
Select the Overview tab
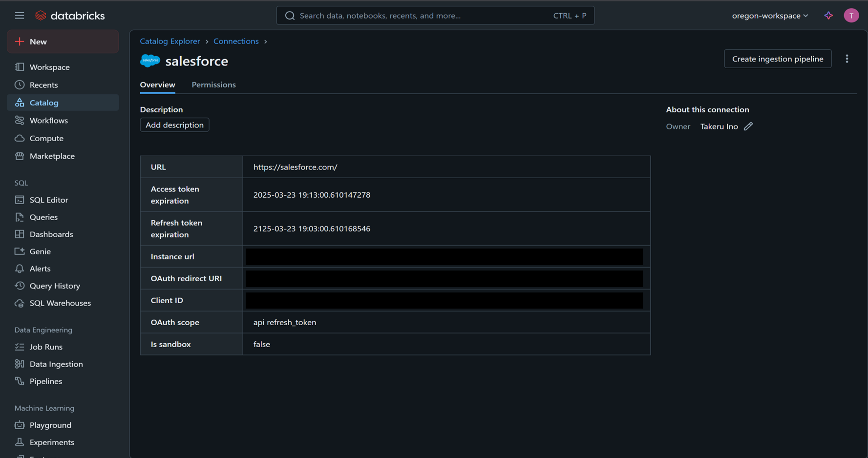pos(157,85)
